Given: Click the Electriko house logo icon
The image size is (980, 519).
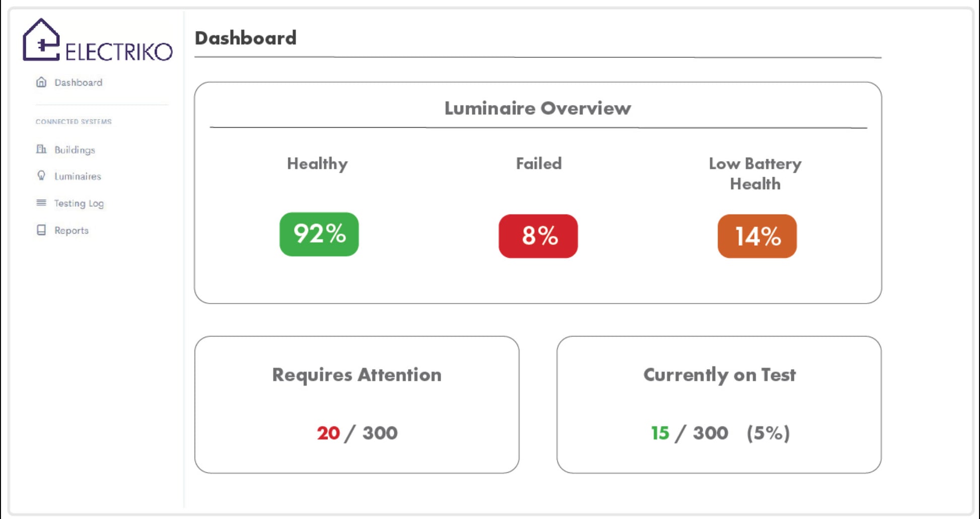Looking at the screenshot, I should click(x=41, y=40).
